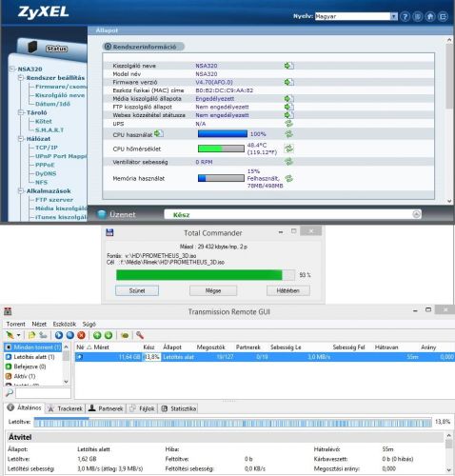This screenshot has height=476, width=455.
Task: Click the icon beside CPU használat label
Action: click(159, 133)
